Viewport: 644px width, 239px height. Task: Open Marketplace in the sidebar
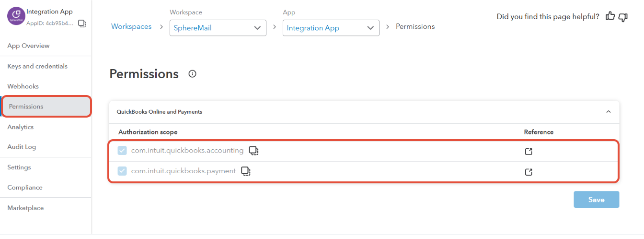point(25,208)
